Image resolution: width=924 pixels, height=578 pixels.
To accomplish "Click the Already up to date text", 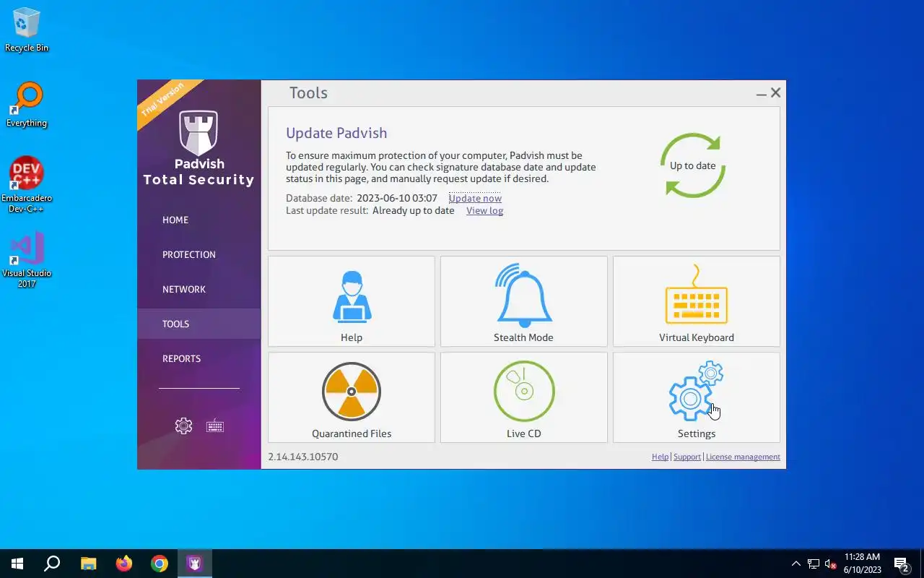I will pyautogui.click(x=414, y=211).
